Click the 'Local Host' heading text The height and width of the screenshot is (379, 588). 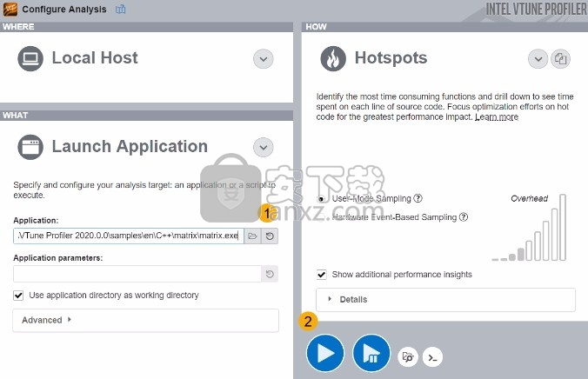pyautogui.click(x=95, y=58)
